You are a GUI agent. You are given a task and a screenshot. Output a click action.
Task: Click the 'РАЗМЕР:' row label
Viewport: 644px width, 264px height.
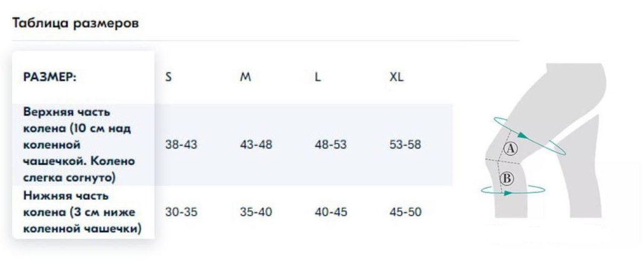point(49,77)
